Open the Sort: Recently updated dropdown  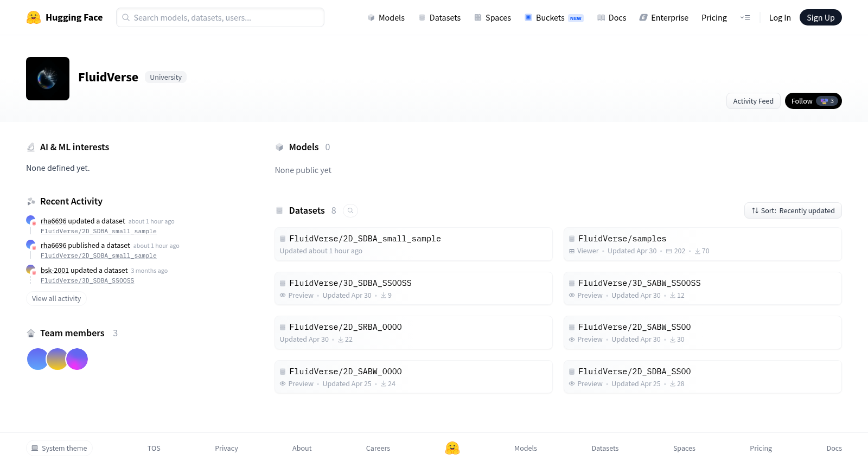(793, 210)
